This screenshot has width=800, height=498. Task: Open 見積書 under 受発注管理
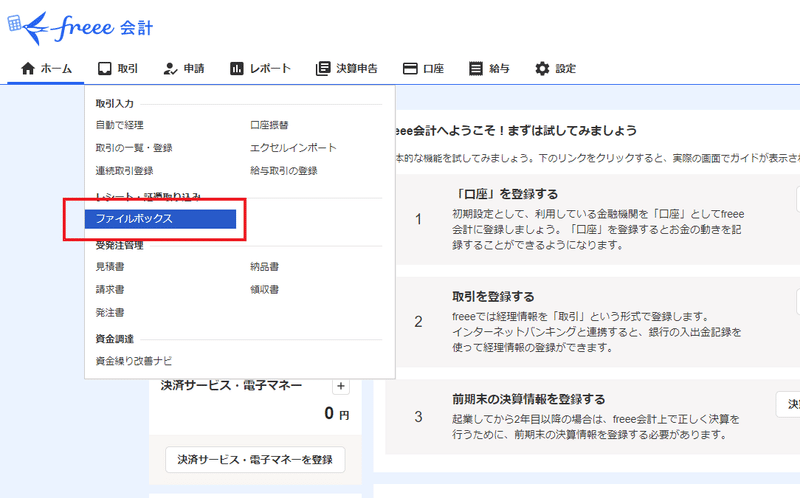(110, 267)
